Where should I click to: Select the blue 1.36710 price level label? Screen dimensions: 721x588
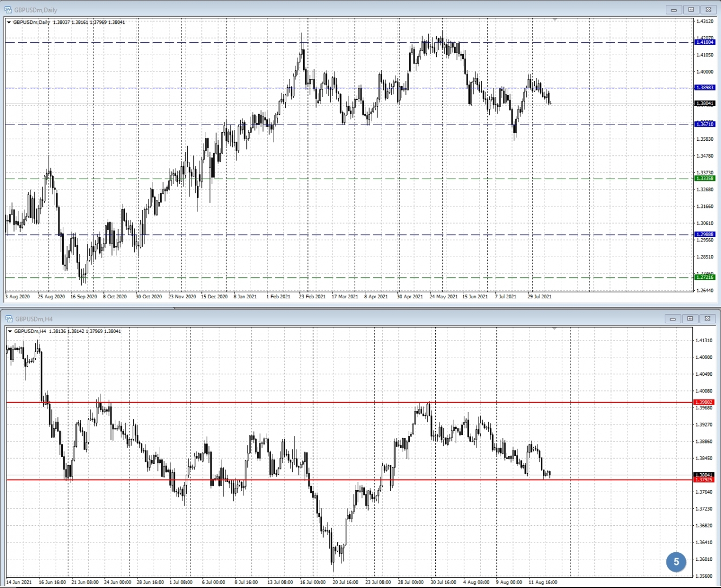(x=705, y=124)
